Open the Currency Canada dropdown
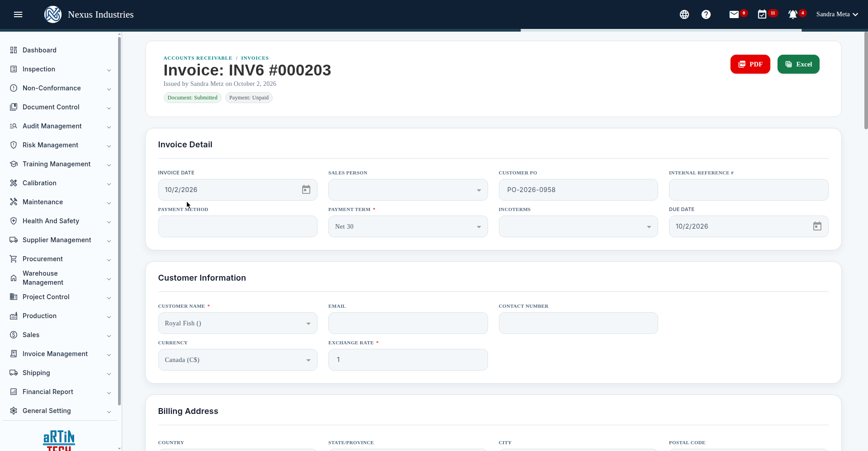This screenshot has width=868, height=451. (x=237, y=360)
